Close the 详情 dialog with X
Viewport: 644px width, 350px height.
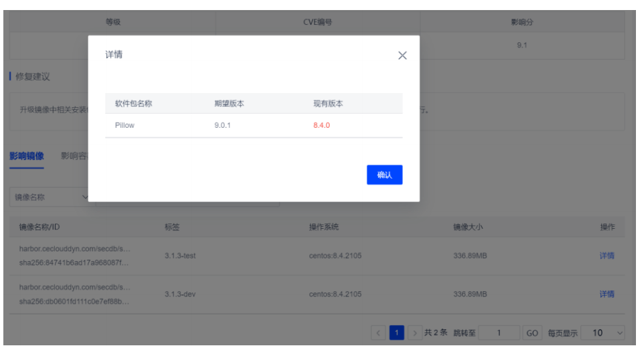[x=402, y=56]
